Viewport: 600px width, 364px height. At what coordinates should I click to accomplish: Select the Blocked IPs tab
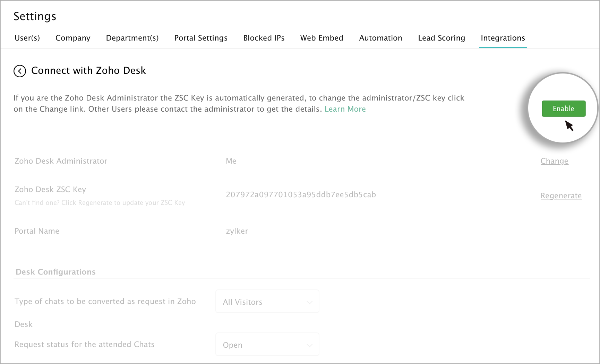tap(264, 38)
